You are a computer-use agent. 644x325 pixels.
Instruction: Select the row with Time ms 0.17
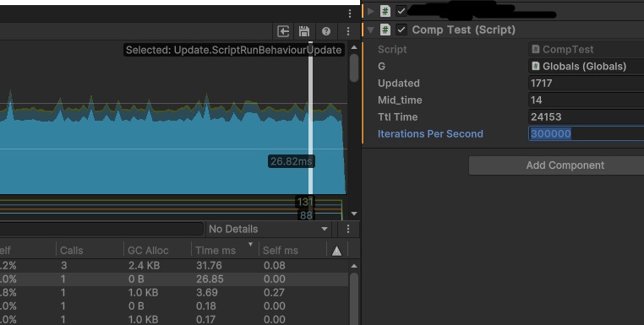coord(174,319)
